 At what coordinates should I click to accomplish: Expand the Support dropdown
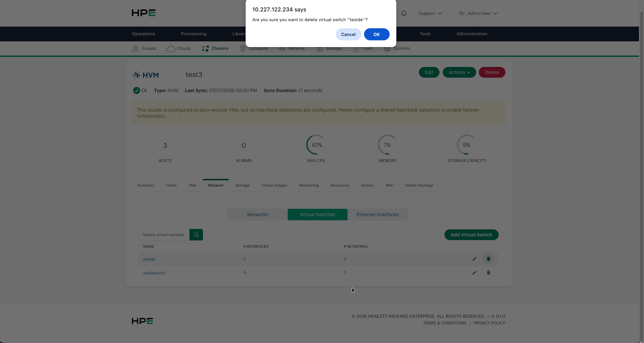coord(430,13)
